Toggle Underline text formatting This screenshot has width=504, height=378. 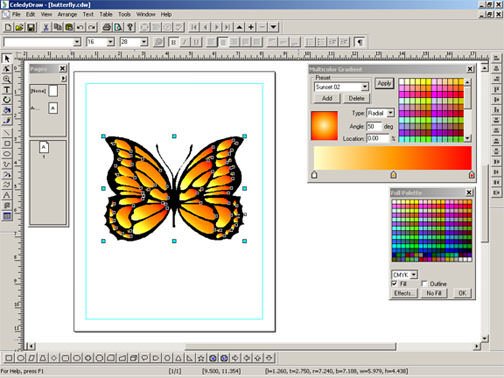pos(196,42)
